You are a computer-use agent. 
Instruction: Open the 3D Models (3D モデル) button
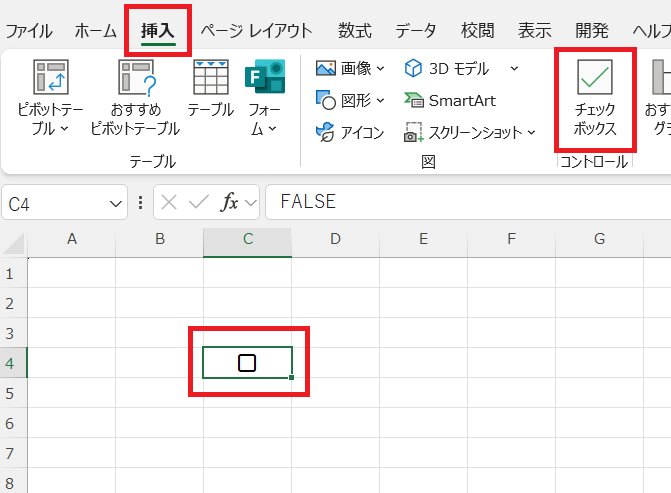pos(446,69)
